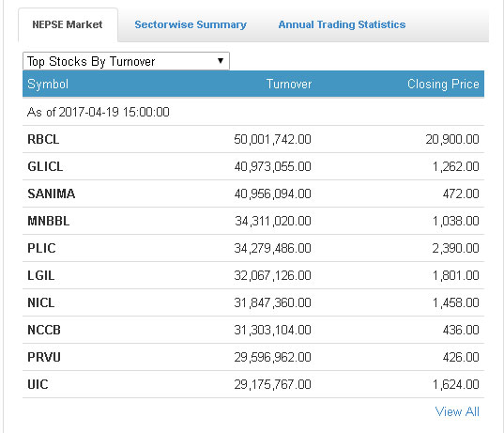Select the MNBBL stock symbol
This screenshot has width=504, height=433.
point(49,221)
